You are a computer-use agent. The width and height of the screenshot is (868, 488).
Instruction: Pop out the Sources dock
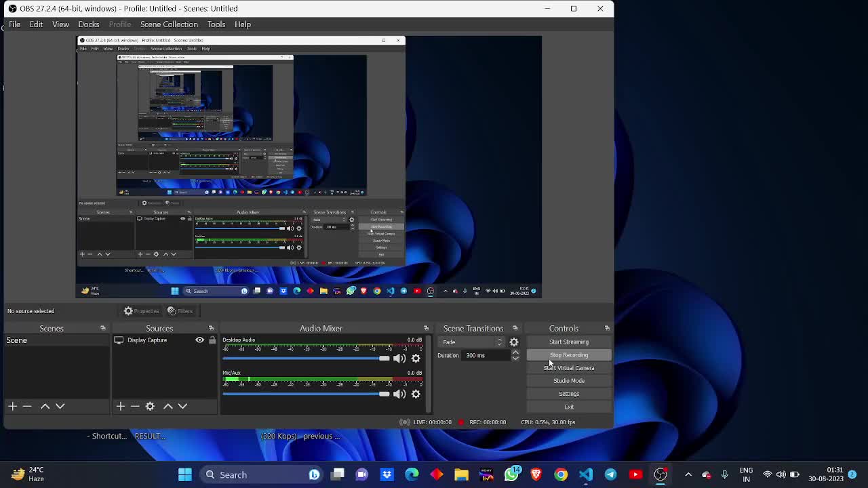coord(211,329)
